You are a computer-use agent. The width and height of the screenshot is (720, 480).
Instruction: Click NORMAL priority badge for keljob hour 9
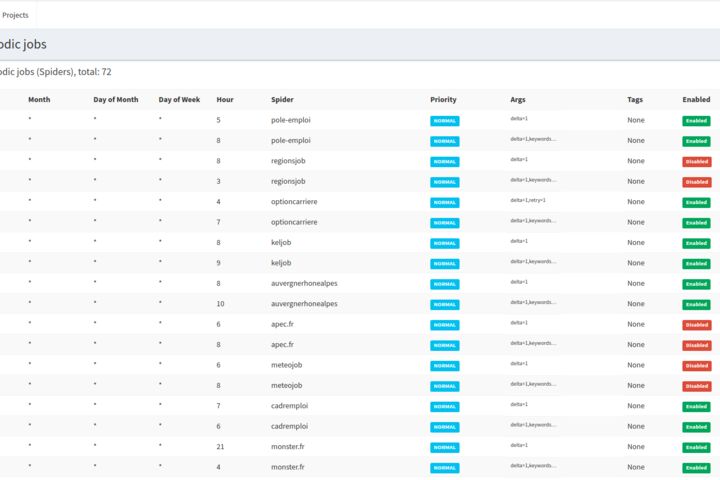point(444,264)
